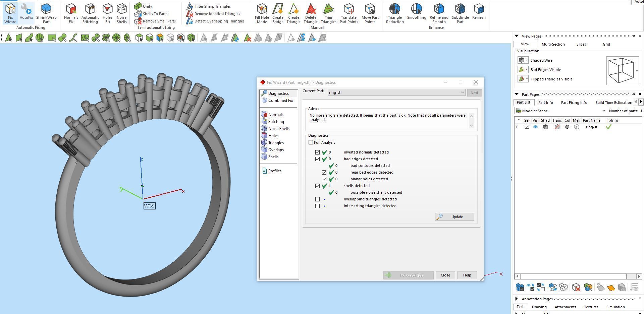This screenshot has width=644, height=314.
Task: Choose Shells To Parts
Action: point(151,14)
